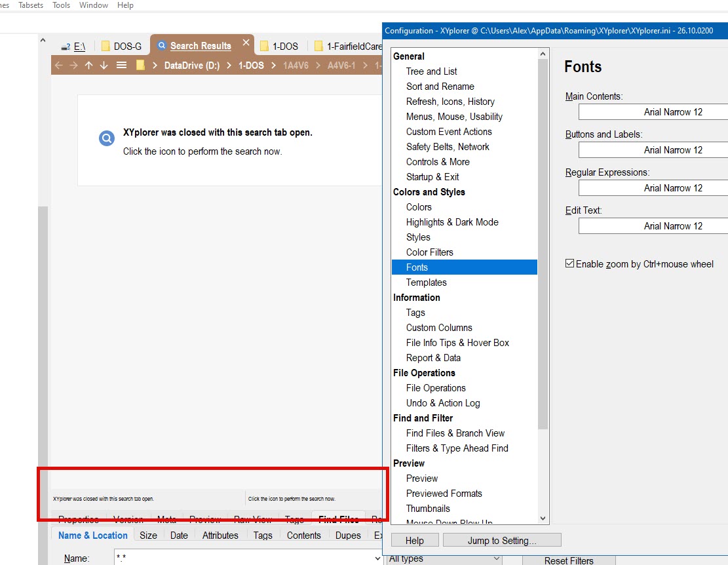Image resolution: width=728 pixels, height=565 pixels.
Task: Click the yellow folder icon in breadcrumb
Action: pyautogui.click(x=140, y=66)
